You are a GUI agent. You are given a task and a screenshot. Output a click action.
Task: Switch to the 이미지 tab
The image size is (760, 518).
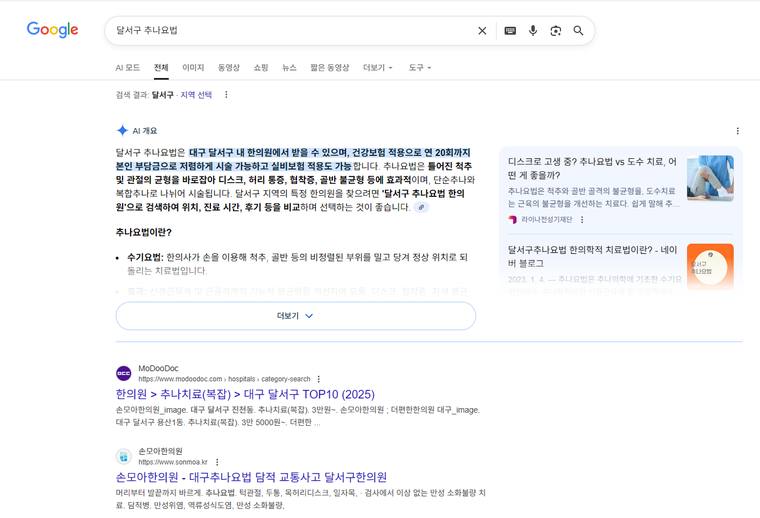click(193, 67)
